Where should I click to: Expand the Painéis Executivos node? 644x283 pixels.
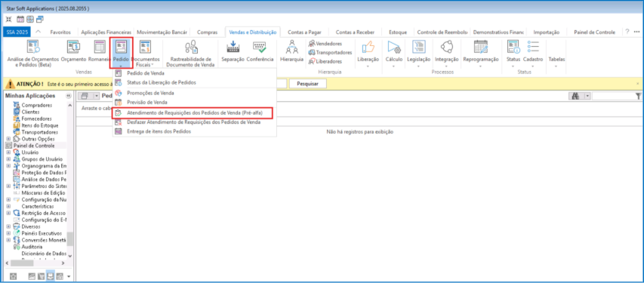pyautogui.click(x=8, y=233)
